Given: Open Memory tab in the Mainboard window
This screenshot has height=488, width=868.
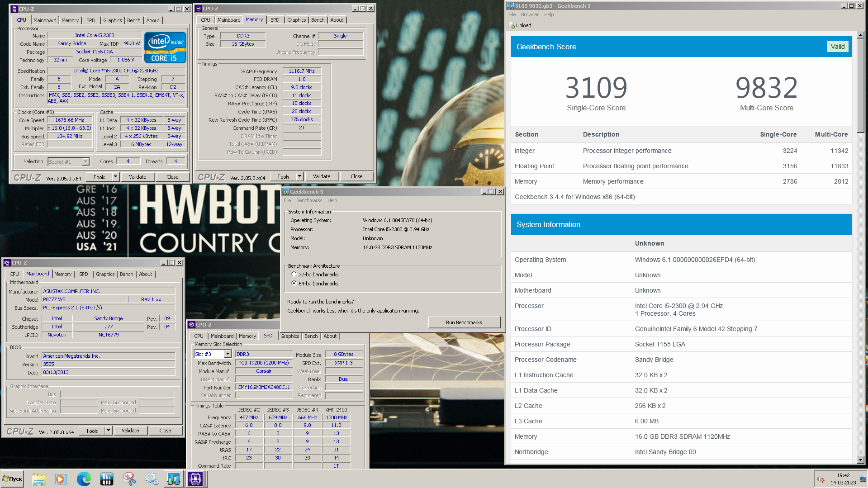Looking at the screenshot, I should pos(63,274).
